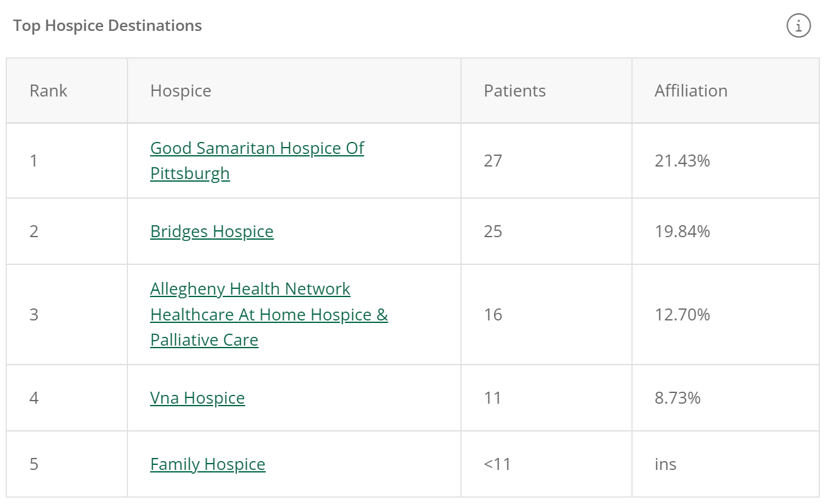Open the Family Hospice link
The image size is (825, 504).
(208, 464)
